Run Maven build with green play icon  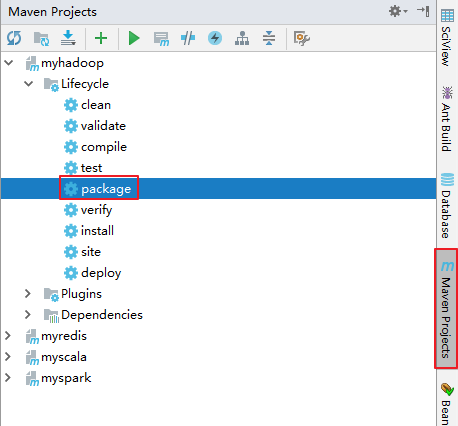pyautogui.click(x=134, y=38)
